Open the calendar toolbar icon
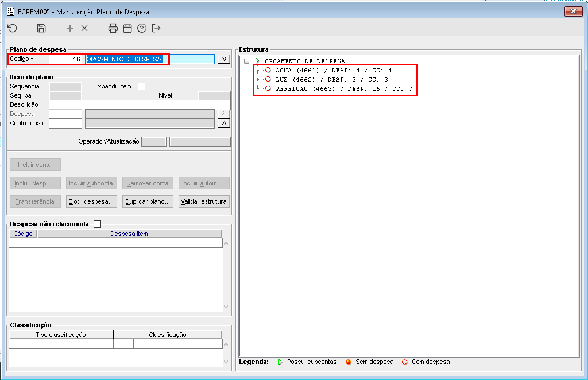This screenshot has width=588, height=380. coord(127,28)
